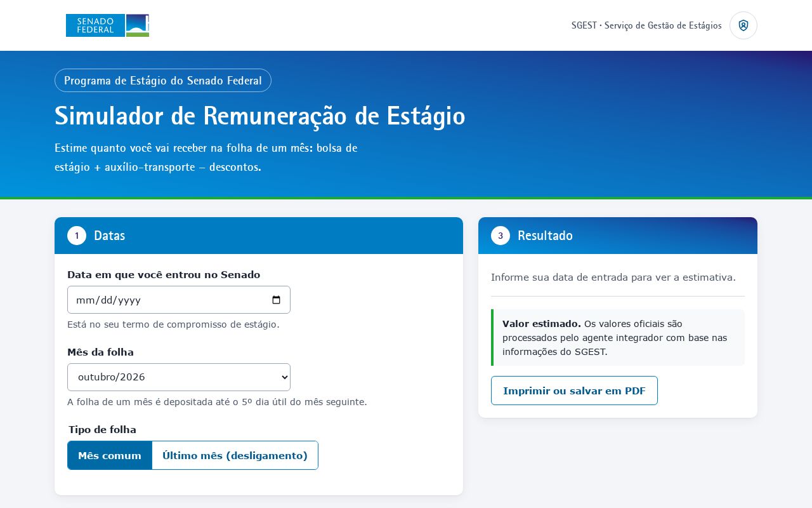
Task: Click the 'Data em que você entrou no Senado' label
Action: (x=164, y=275)
